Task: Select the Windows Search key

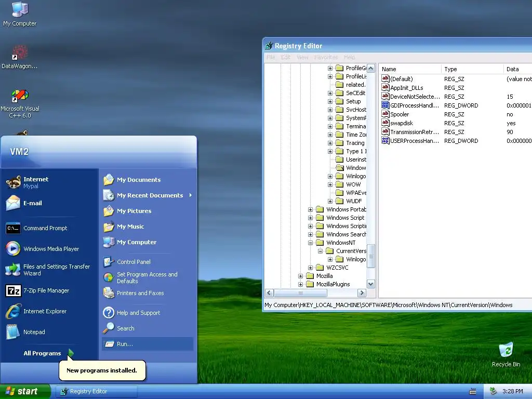Action: click(346, 234)
